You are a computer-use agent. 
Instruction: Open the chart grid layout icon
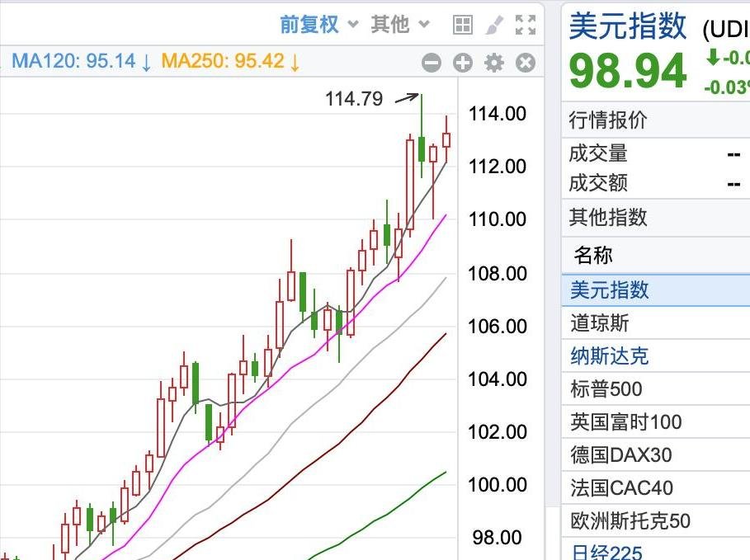[x=462, y=24]
